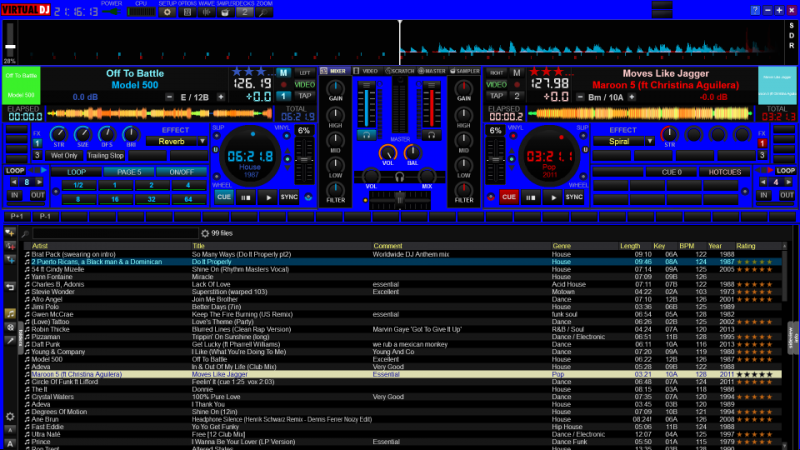
Task: Click the add-folder icon atop sidebar
Action: (x=10, y=233)
